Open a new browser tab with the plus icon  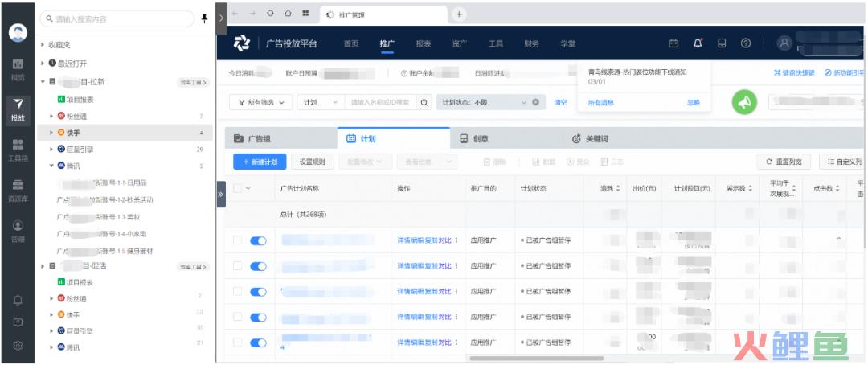[x=459, y=15]
